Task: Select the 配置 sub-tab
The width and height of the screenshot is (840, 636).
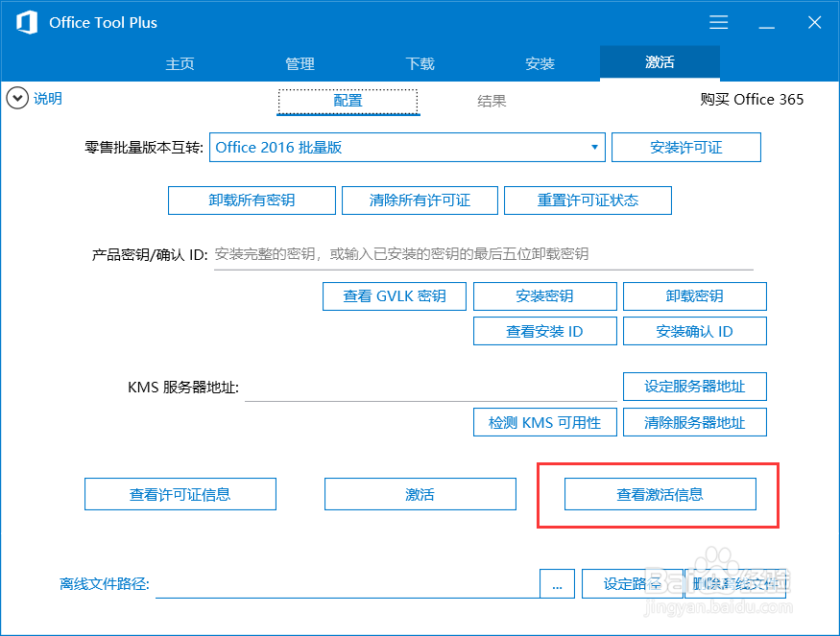Action: point(348,101)
